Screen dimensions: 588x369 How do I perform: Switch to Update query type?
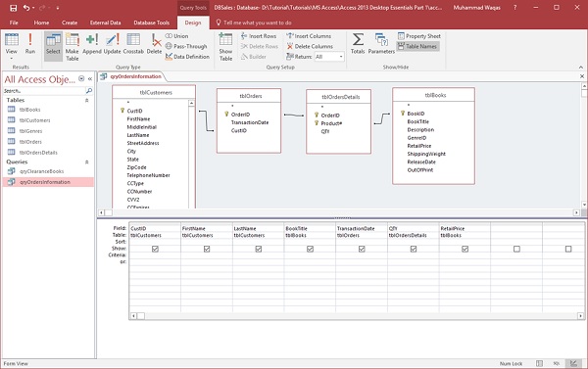point(112,44)
